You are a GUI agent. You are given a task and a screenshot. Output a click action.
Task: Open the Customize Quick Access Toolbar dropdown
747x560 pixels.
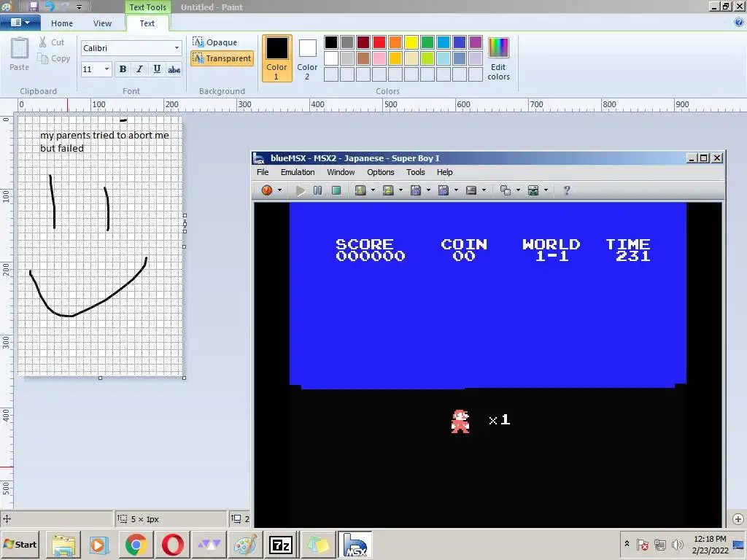point(79,7)
